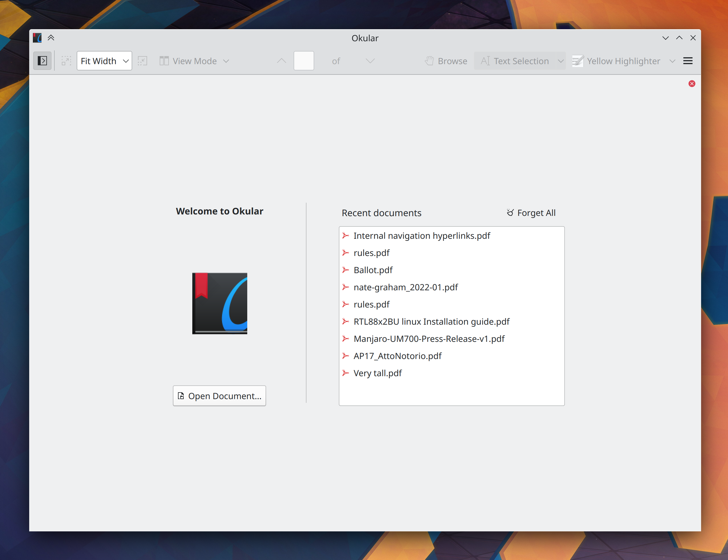The height and width of the screenshot is (560, 728).
Task: Click the keep-above double-chevron titlebar icon
Action: 51,38
